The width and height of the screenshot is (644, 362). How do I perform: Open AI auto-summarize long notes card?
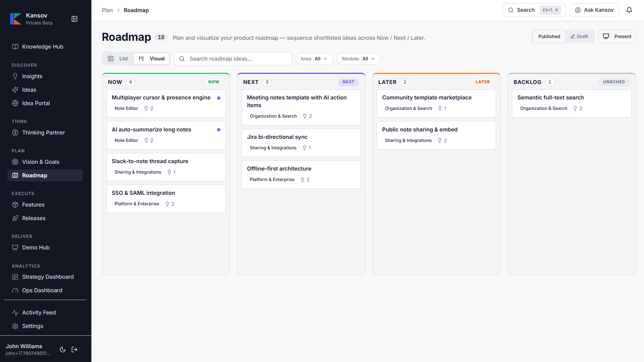click(x=166, y=135)
